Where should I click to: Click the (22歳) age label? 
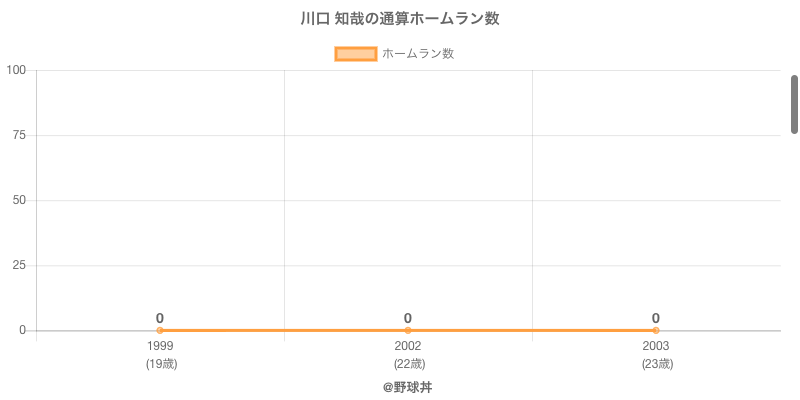[408, 364]
